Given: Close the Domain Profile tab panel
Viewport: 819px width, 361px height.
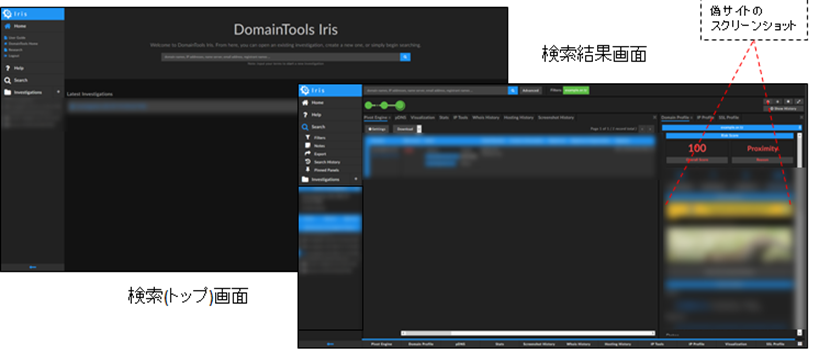Looking at the screenshot, I should tap(802, 118).
